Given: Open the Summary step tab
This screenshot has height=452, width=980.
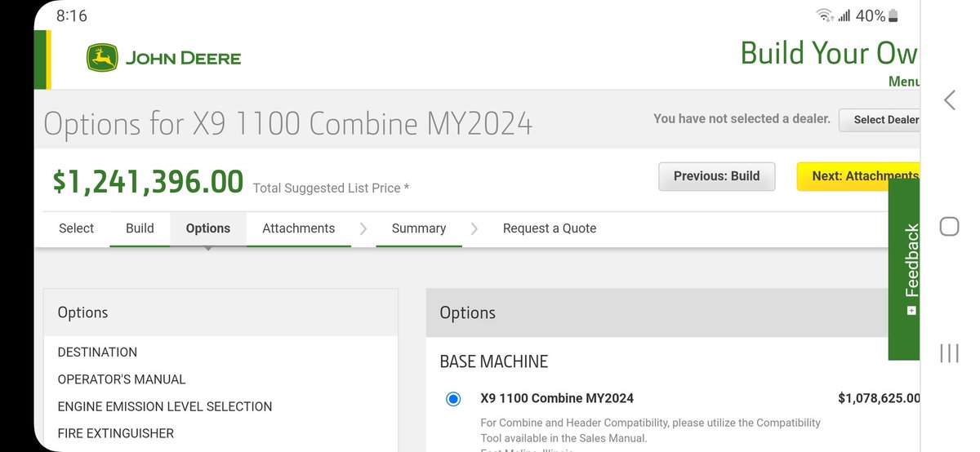Looking at the screenshot, I should coord(418,228).
